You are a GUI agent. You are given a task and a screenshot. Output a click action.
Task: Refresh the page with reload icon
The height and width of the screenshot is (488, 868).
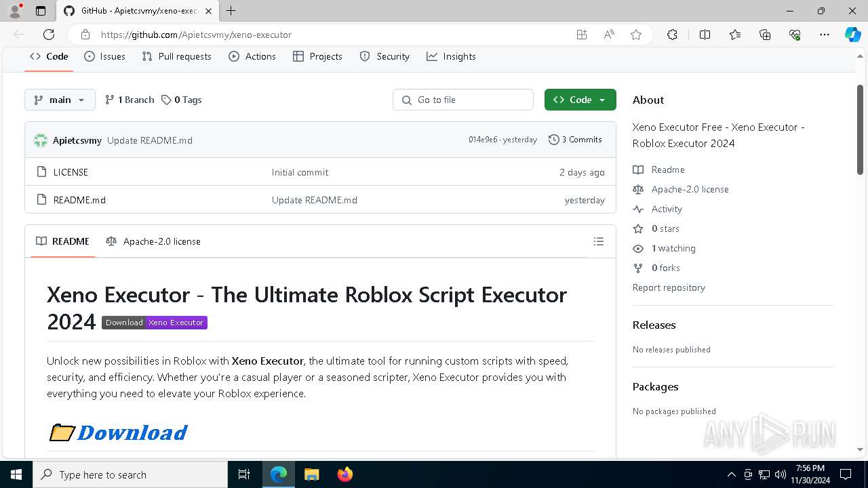[49, 35]
